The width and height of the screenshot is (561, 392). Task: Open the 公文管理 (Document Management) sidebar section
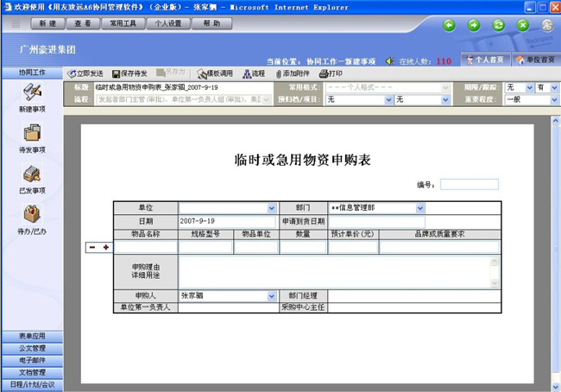(32, 349)
